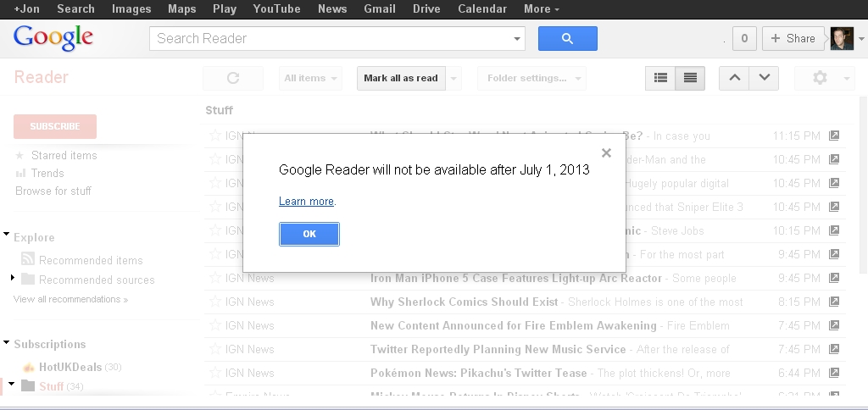Click the refresh icon in toolbar

point(233,78)
